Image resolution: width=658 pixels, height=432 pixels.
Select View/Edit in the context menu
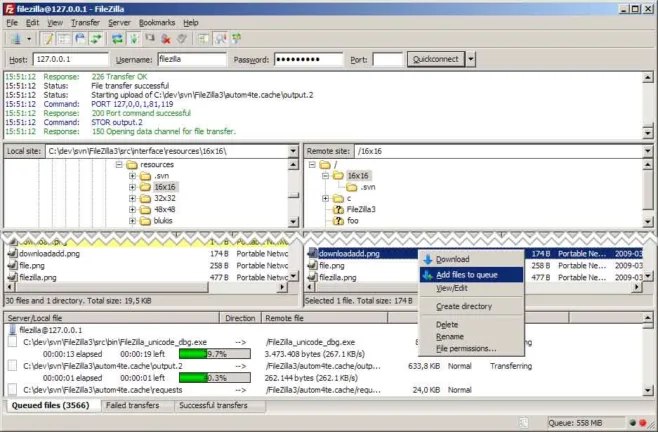pyautogui.click(x=471, y=288)
